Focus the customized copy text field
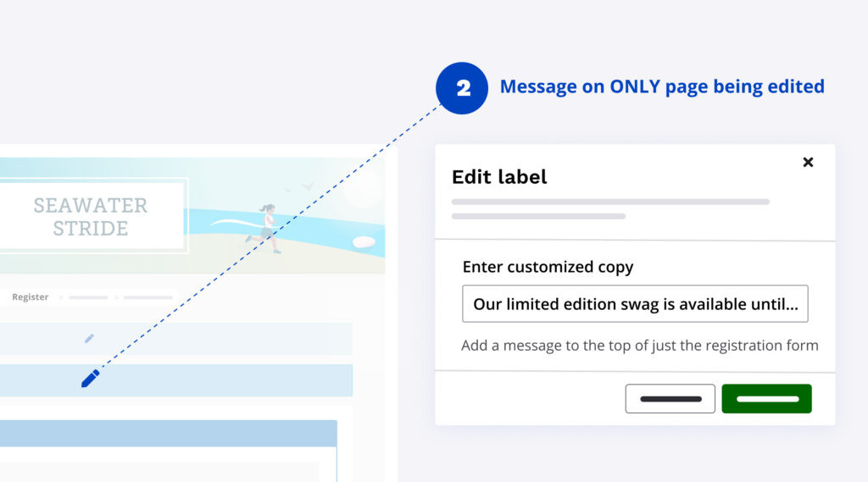 (635, 304)
